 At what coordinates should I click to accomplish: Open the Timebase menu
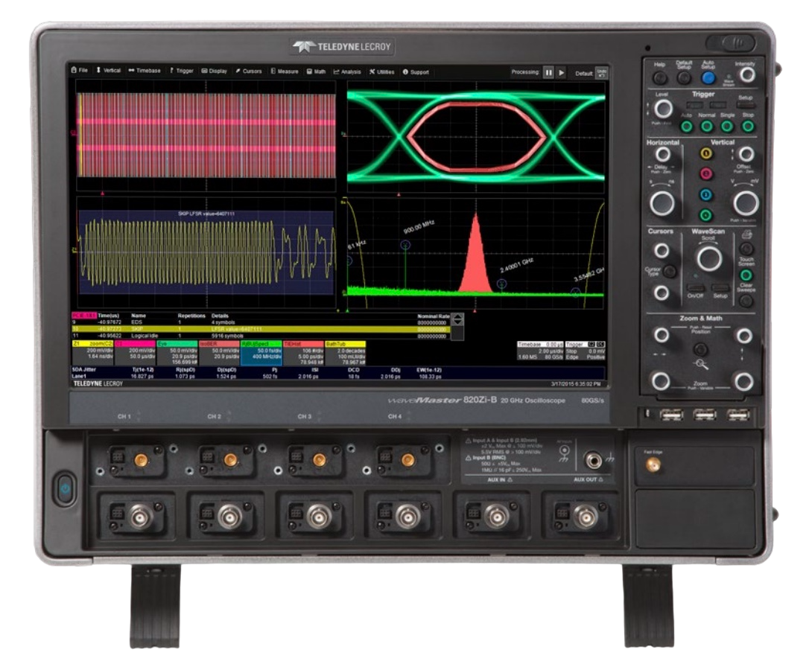coord(145,71)
